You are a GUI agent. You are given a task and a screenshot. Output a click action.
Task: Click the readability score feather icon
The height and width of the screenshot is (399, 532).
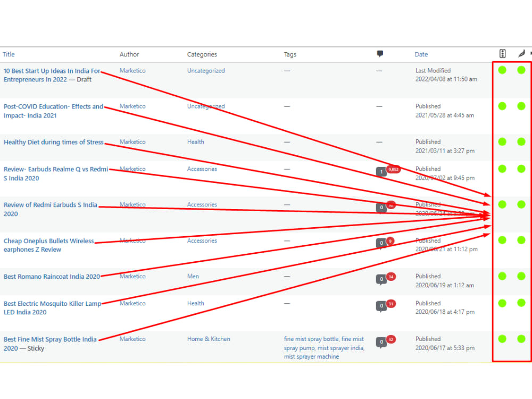point(521,54)
